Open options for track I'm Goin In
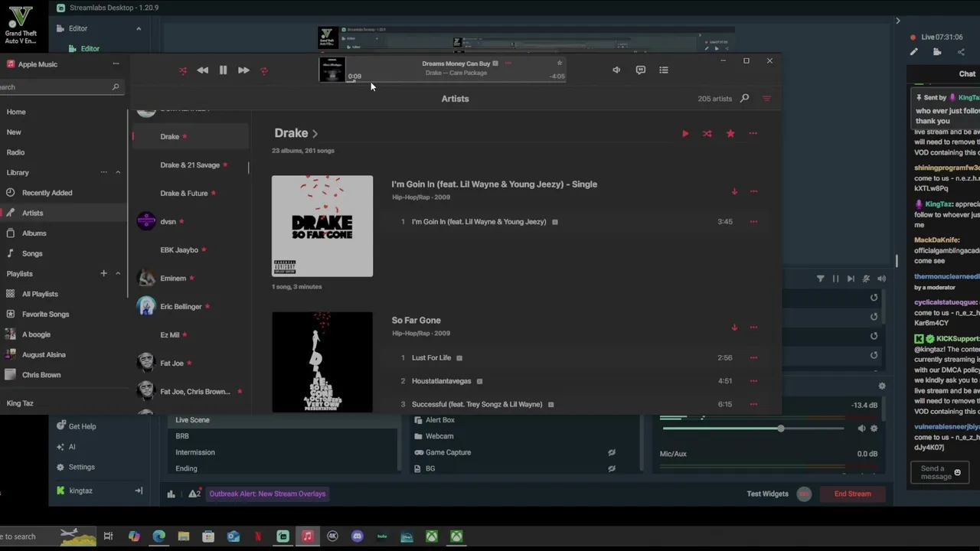 pos(754,222)
